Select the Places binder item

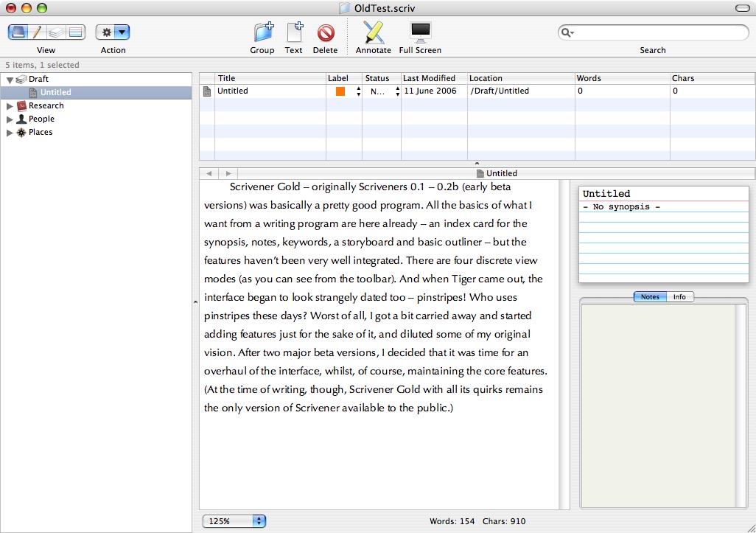40,132
